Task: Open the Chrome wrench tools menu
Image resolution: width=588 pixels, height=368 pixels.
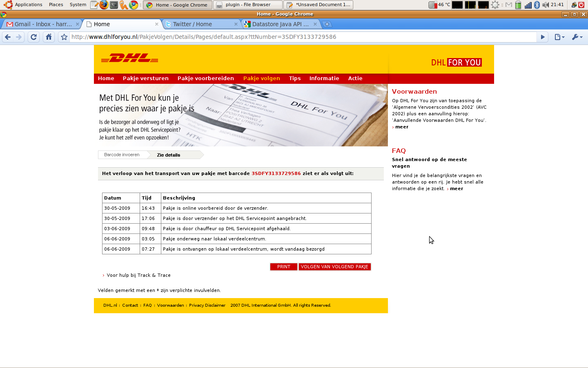Action: coord(577,37)
